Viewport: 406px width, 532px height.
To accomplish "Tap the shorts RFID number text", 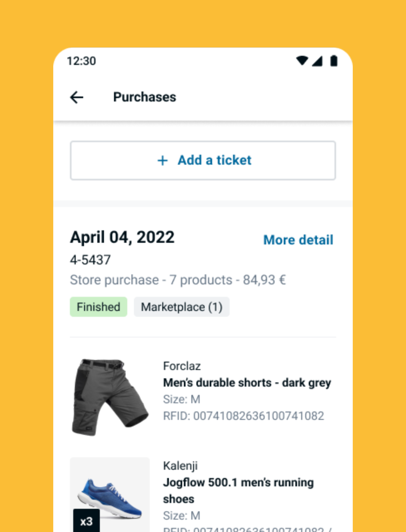I will 243,416.
